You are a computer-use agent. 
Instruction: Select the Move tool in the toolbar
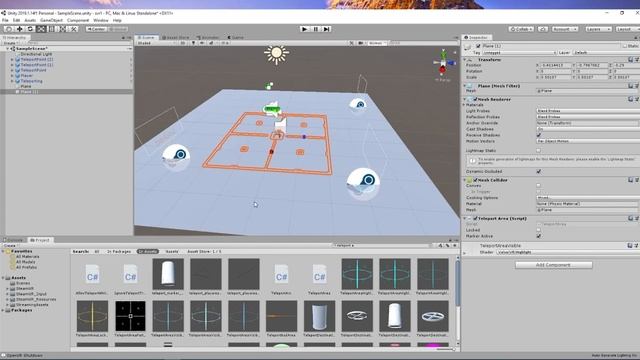coord(20,29)
